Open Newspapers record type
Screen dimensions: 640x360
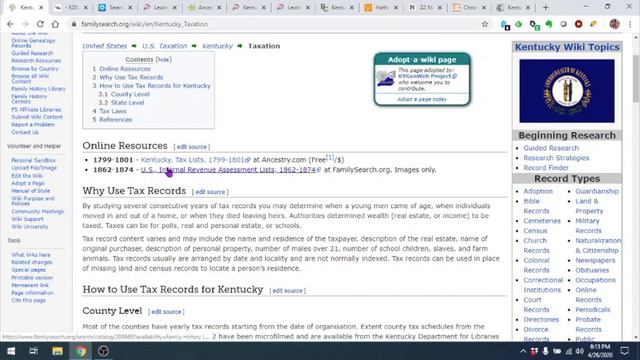pyautogui.click(x=595, y=260)
